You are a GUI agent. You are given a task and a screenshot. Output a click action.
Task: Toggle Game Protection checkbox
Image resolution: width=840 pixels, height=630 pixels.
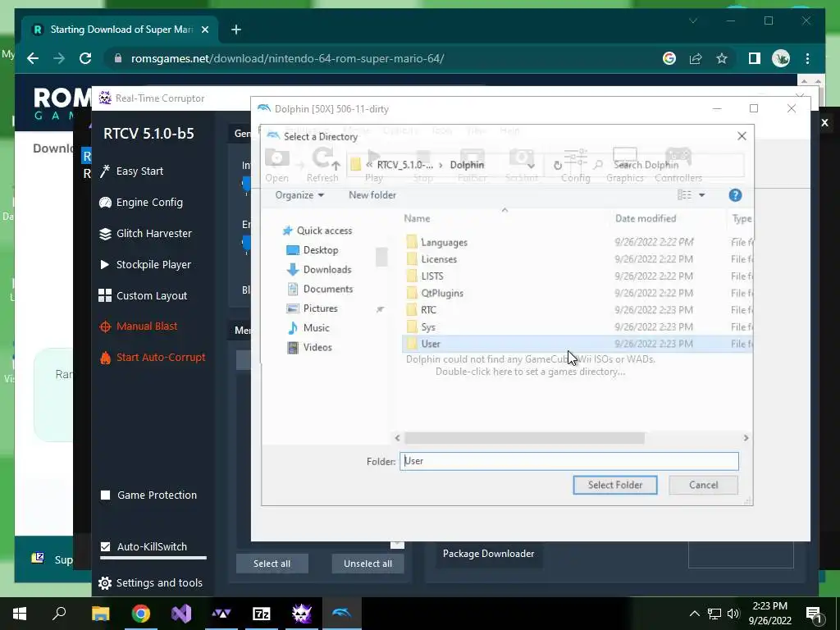point(106,495)
